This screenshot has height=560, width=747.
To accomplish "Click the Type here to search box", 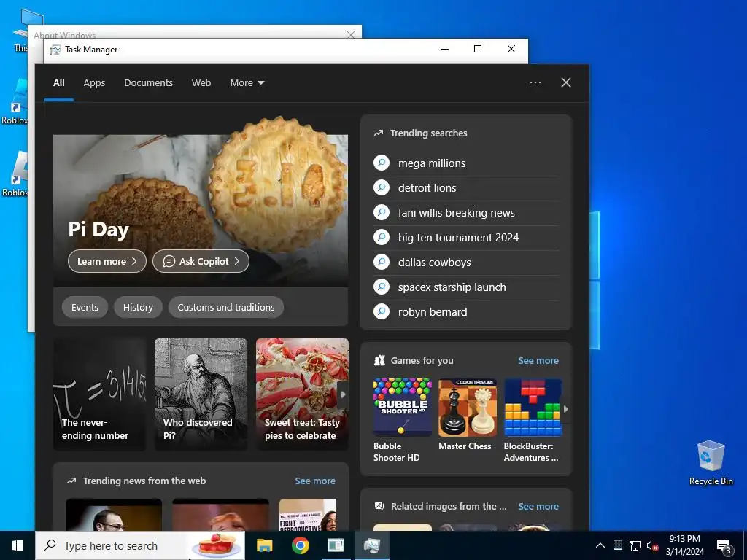I will coord(140,545).
